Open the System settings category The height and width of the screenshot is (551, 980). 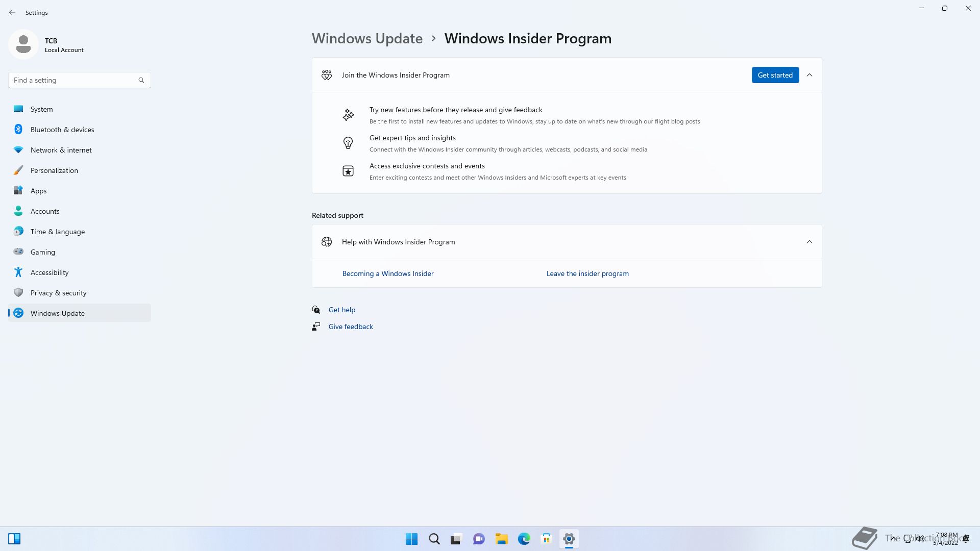point(80,109)
